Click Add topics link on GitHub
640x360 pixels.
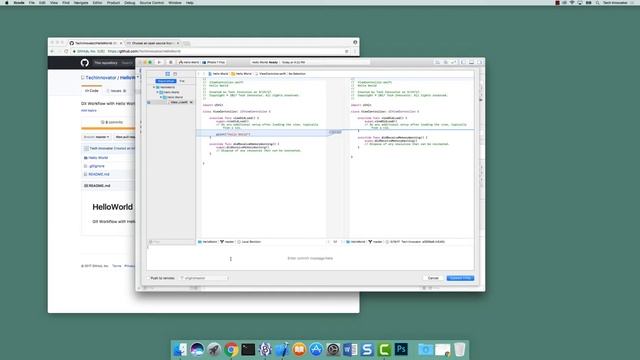[89, 111]
